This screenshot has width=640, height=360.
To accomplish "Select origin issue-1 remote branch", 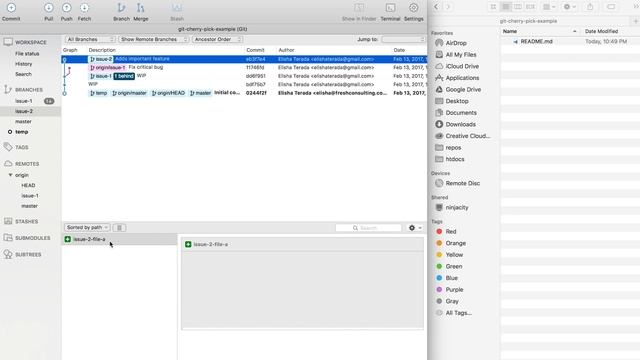I will (30, 196).
